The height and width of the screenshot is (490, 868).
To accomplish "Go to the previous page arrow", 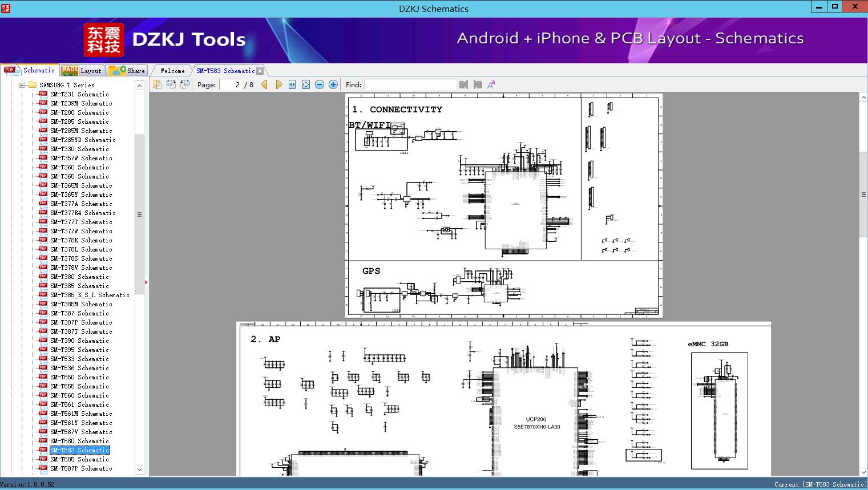I will [x=264, y=84].
